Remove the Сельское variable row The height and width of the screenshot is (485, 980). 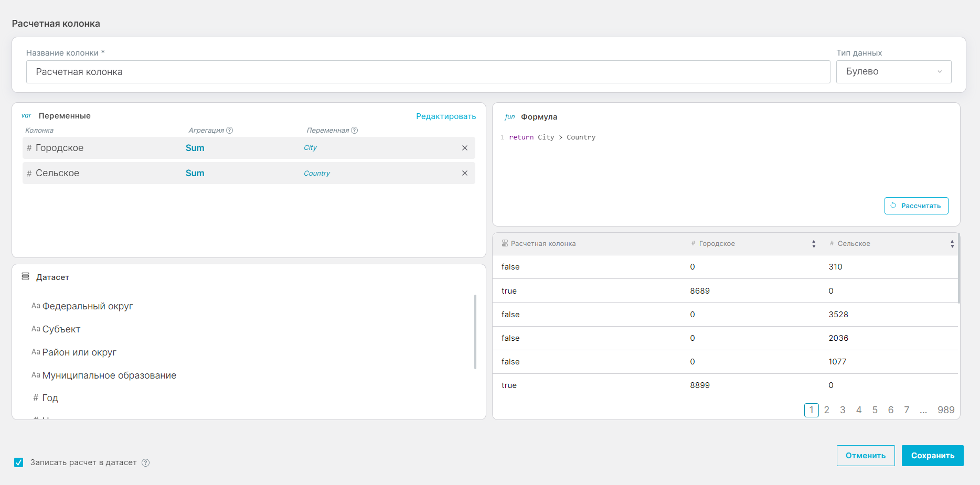click(x=464, y=173)
